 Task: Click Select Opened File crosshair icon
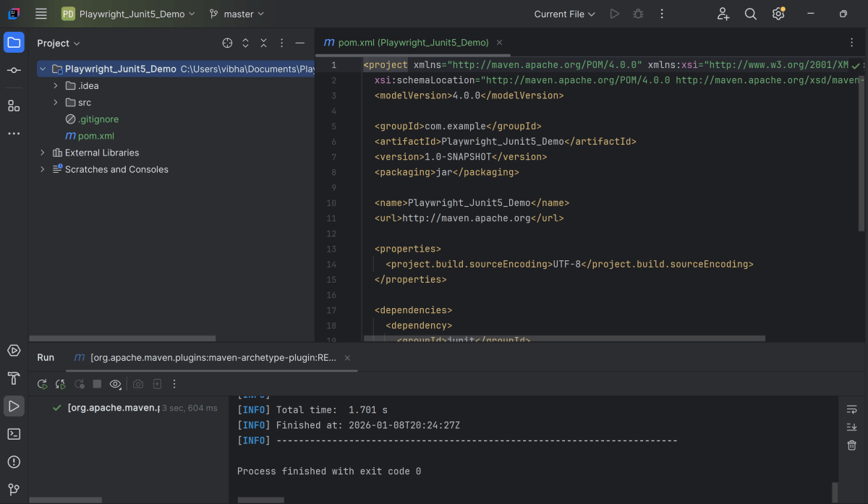click(227, 43)
